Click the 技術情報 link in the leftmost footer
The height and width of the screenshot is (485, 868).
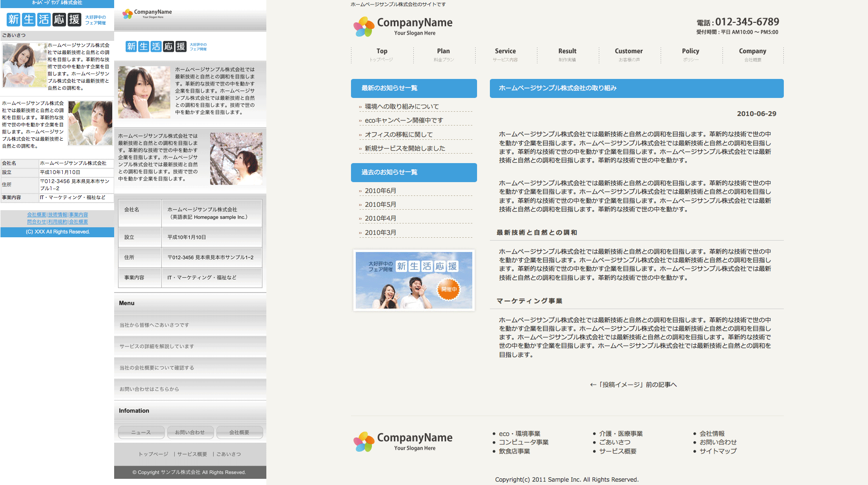tap(58, 215)
